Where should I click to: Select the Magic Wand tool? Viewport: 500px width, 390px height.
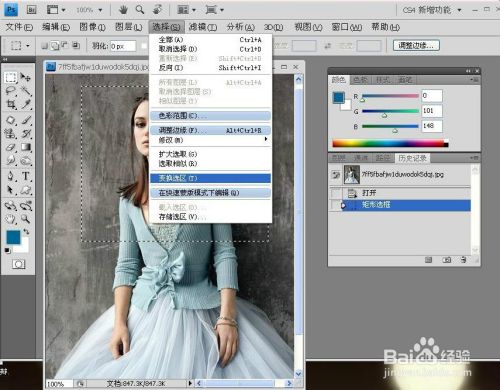click(26, 91)
